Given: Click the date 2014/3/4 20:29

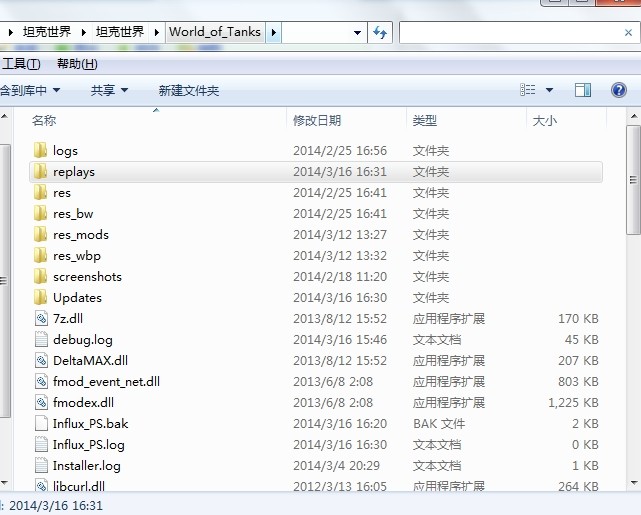Looking at the screenshot, I should point(336,466).
